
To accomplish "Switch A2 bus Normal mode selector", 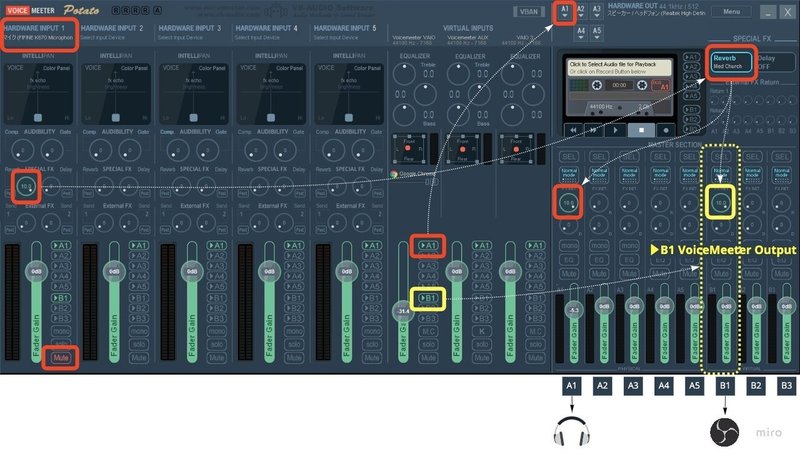I will (x=599, y=174).
